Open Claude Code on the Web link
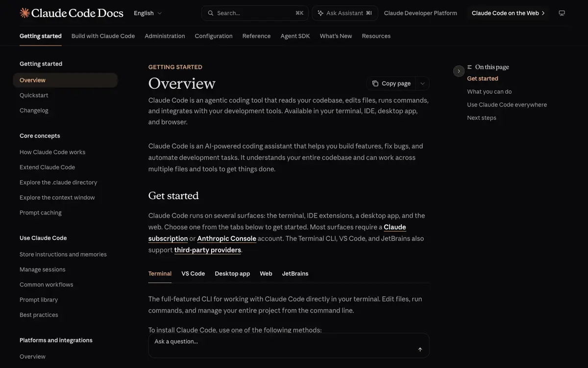This screenshot has height=368, width=588. tap(509, 13)
